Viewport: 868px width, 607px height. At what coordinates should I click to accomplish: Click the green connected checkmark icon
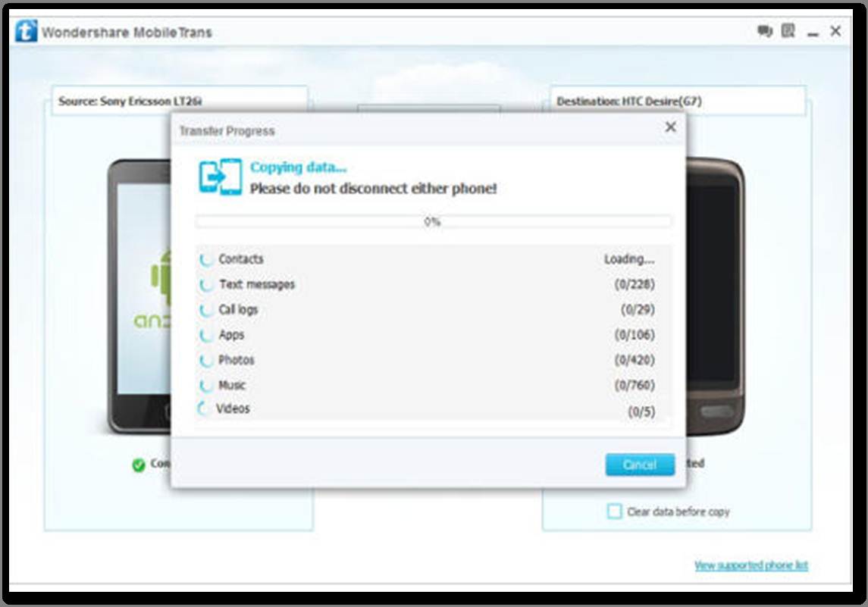[139, 465]
